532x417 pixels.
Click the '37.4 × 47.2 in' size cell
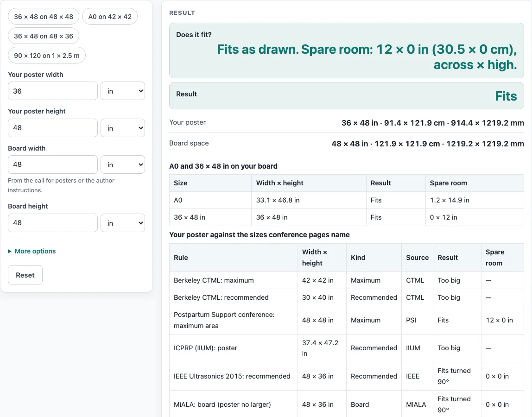click(x=322, y=348)
